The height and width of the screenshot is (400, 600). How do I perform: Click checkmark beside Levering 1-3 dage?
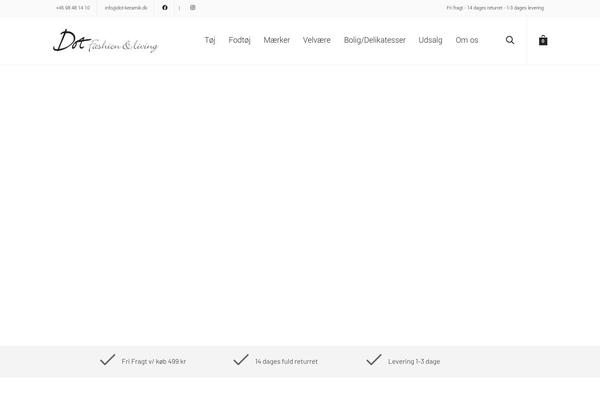[x=374, y=360]
